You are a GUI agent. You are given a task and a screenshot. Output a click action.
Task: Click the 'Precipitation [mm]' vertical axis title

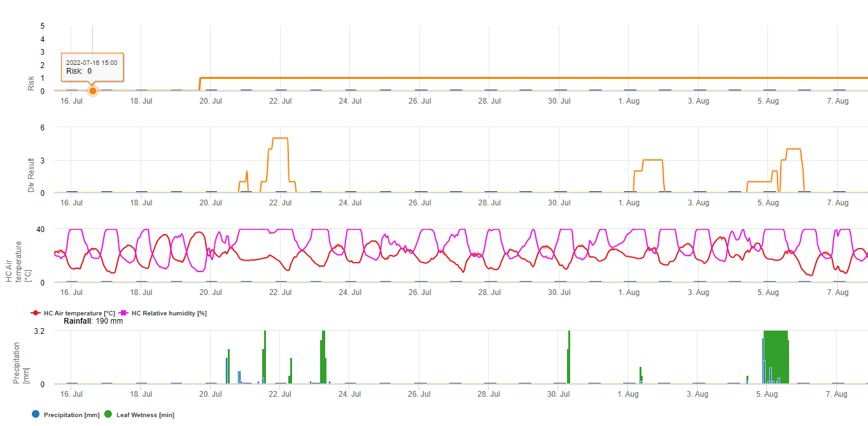click(22, 363)
